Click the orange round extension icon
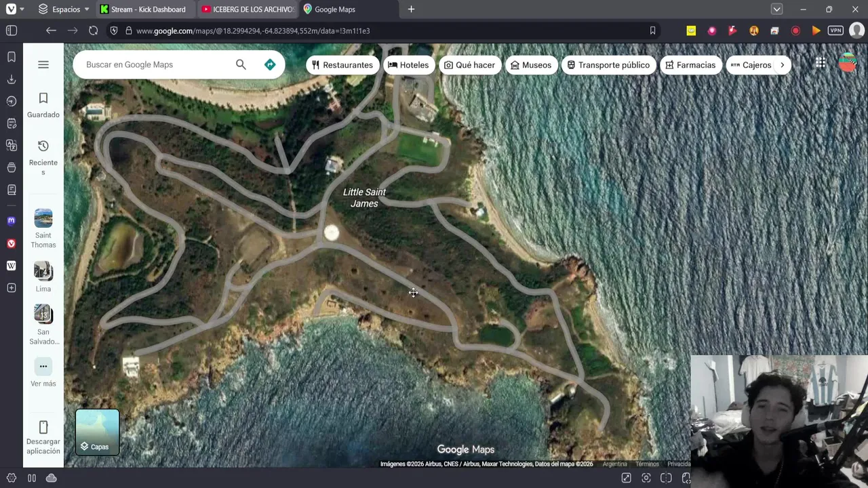Viewport: 868px width, 488px height. 753,30
